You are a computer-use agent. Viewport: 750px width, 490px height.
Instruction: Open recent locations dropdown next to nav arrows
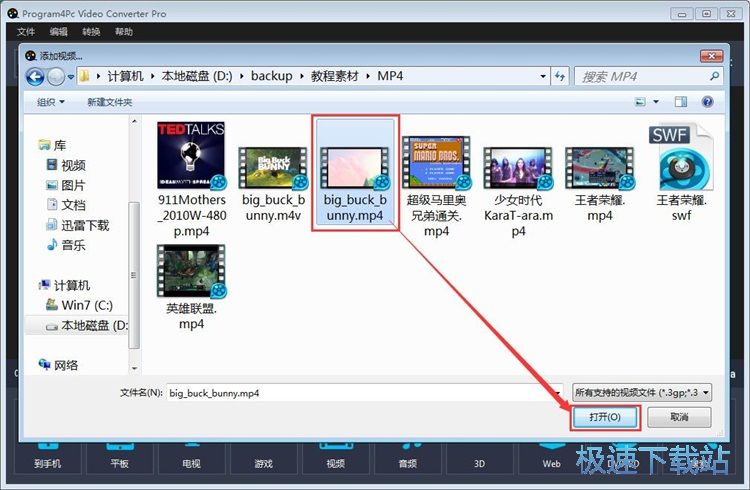coord(71,77)
